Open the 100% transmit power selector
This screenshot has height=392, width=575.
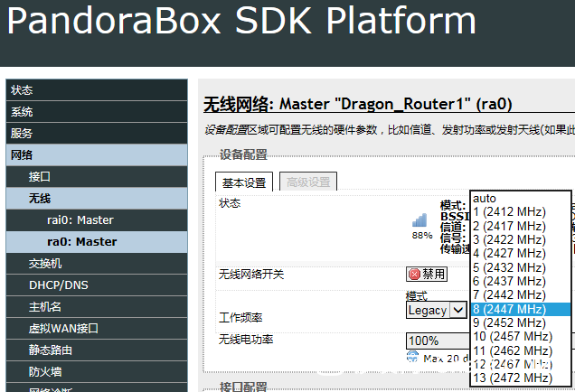point(438,341)
